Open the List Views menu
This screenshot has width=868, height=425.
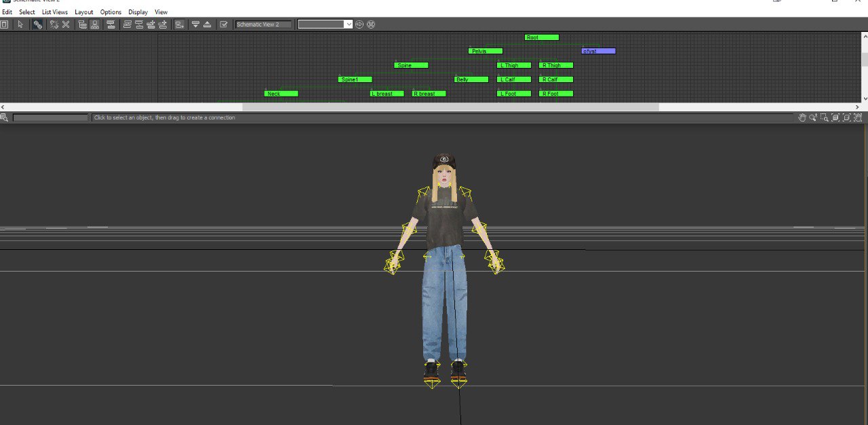(x=55, y=12)
